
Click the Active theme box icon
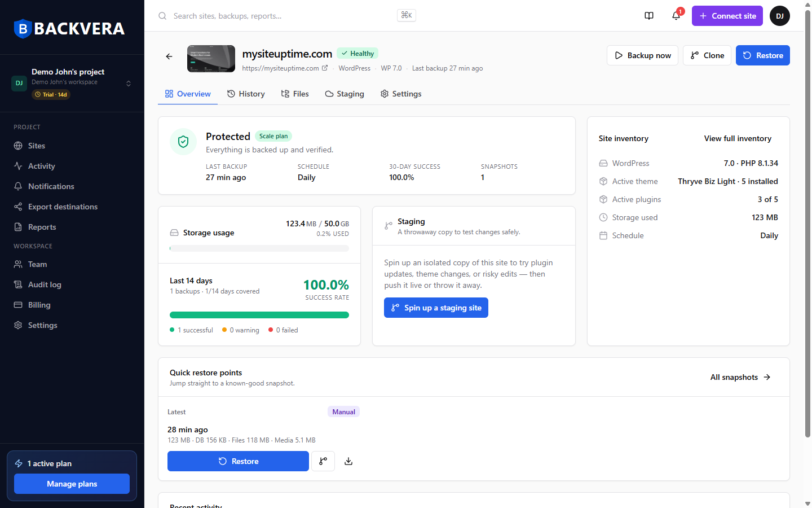[x=603, y=181]
